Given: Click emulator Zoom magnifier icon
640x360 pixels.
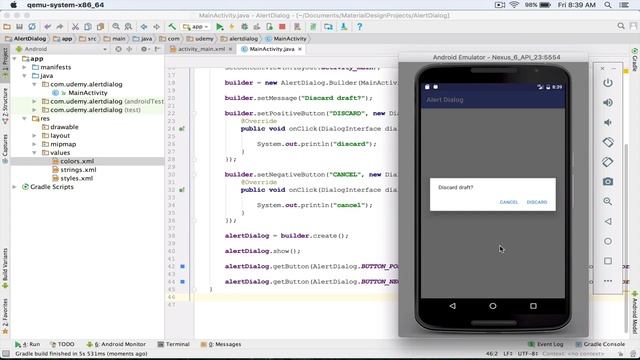Looking at the screenshot, I should click(608, 201).
